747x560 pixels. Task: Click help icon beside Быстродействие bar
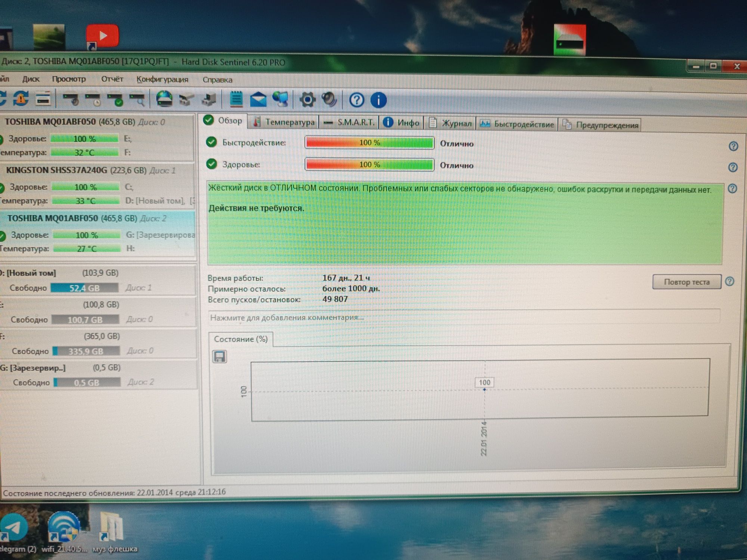click(733, 146)
